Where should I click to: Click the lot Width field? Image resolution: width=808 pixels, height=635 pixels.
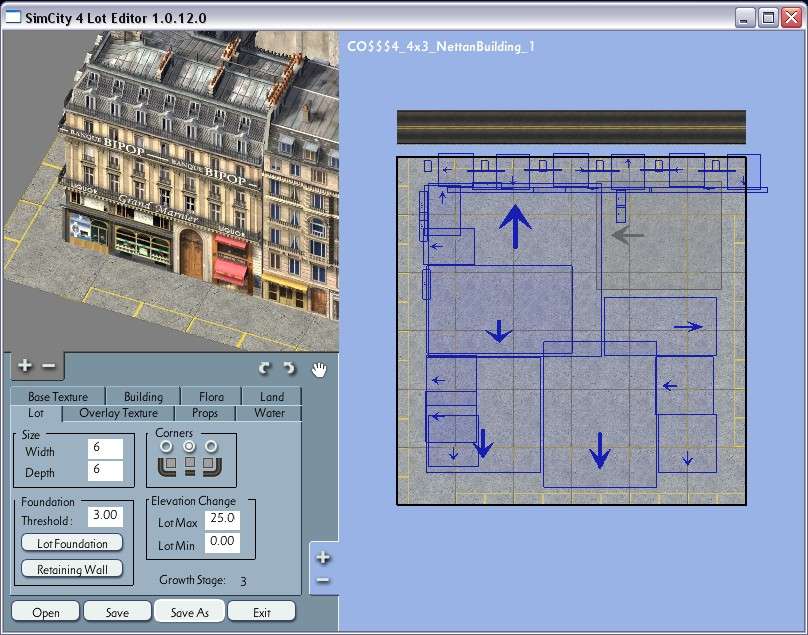pyautogui.click(x=105, y=448)
